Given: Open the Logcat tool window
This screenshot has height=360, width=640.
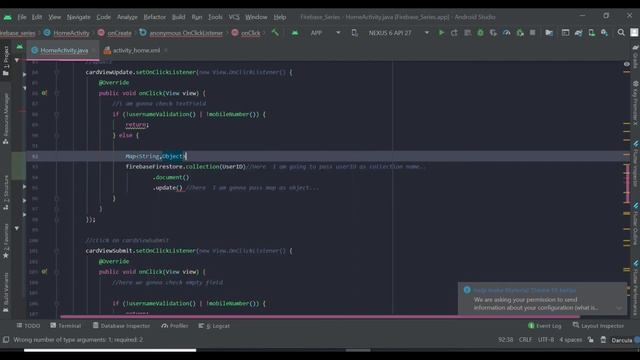Looking at the screenshot, I should click(x=214, y=326).
